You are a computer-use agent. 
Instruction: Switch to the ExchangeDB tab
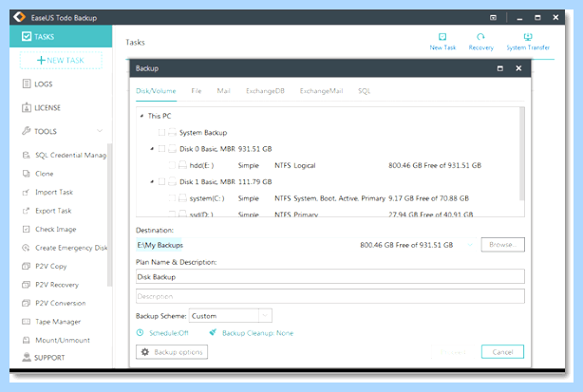(265, 91)
